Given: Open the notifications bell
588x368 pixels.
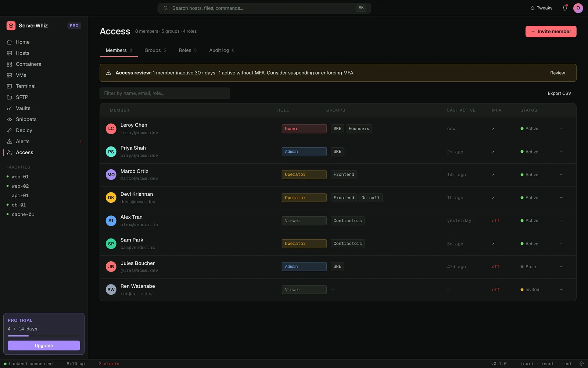Looking at the screenshot, I should click(x=565, y=8).
